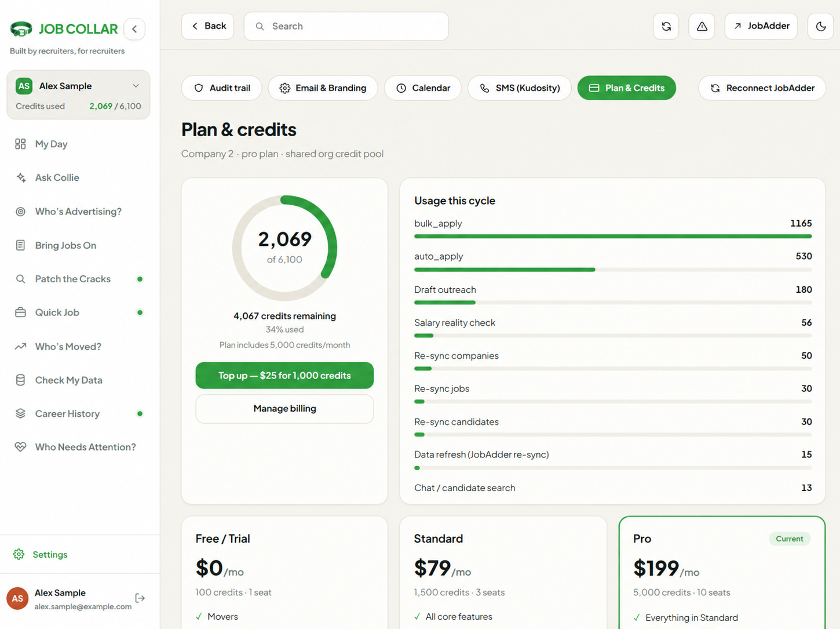The width and height of the screenshot is (840, 629).
Task: Expand the Alex Sample account dropdown
Action: [78, 95]
